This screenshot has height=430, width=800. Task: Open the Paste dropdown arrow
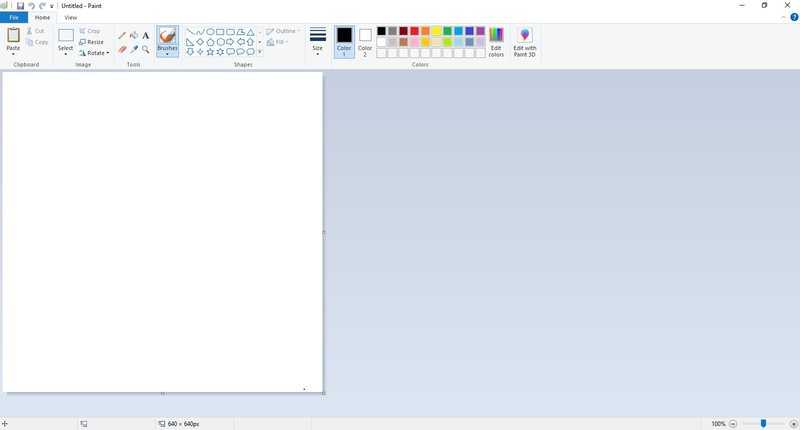click(x=13, y=54)
